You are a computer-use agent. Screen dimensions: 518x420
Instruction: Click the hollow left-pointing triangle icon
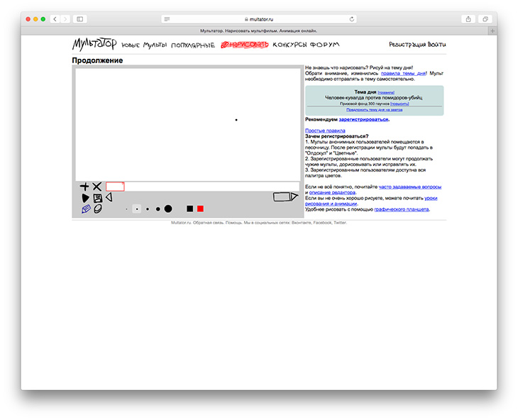pyautogui.click(x=109, y=197)
